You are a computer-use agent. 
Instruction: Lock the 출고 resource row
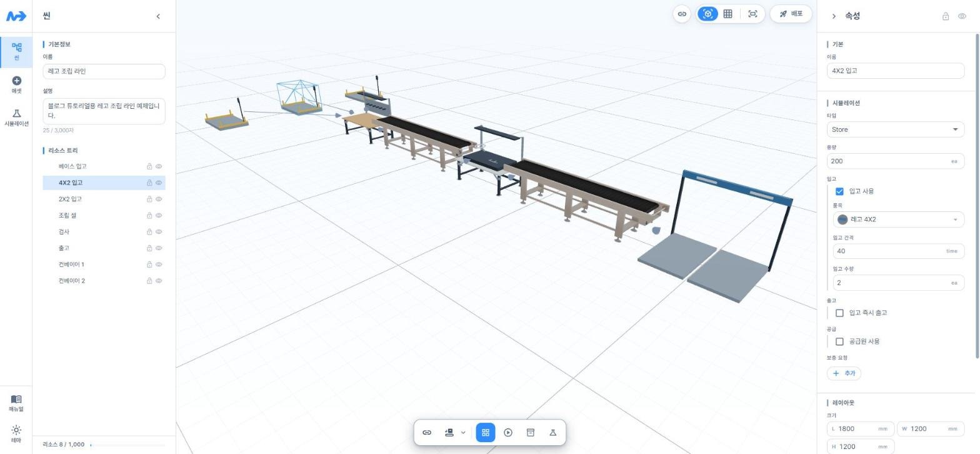coord(149,248)
